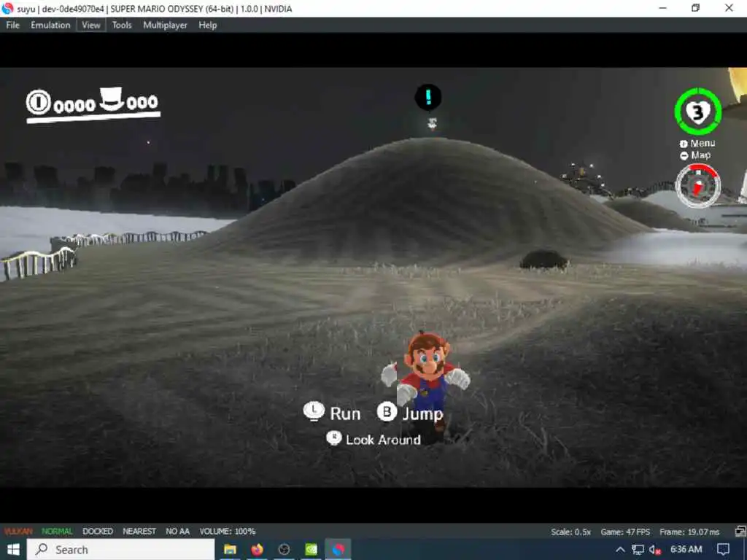Image resolution: width=747 pixels, height=560 pixels.
Task: Open the Windows Start menu
Action: click(13, 550)
